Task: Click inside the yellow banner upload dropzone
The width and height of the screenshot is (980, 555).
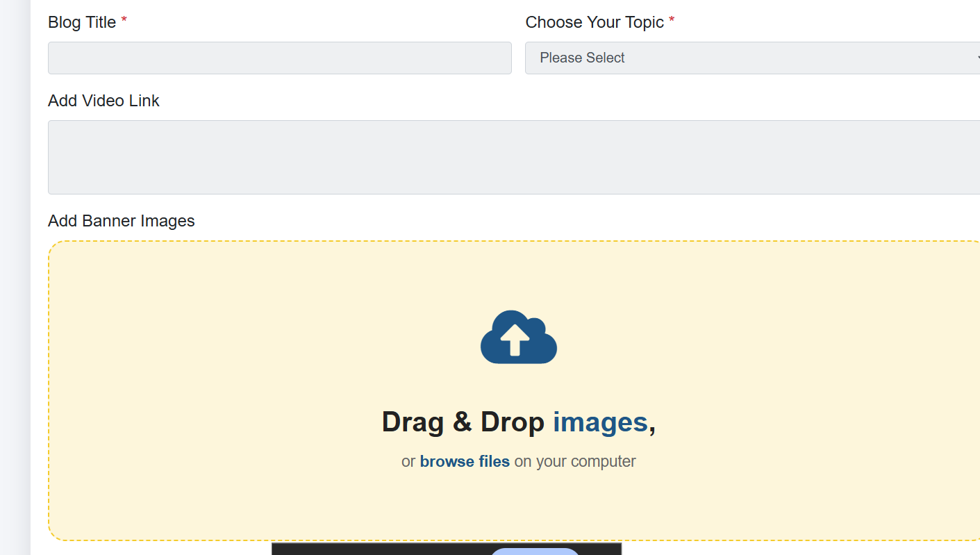Action: pos(514,390)
